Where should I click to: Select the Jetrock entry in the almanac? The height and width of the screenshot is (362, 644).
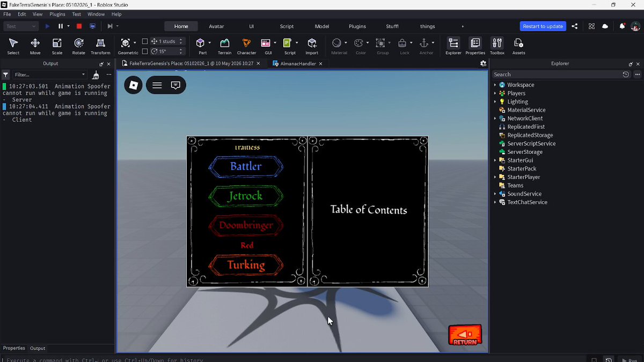(x=246, y=196)
